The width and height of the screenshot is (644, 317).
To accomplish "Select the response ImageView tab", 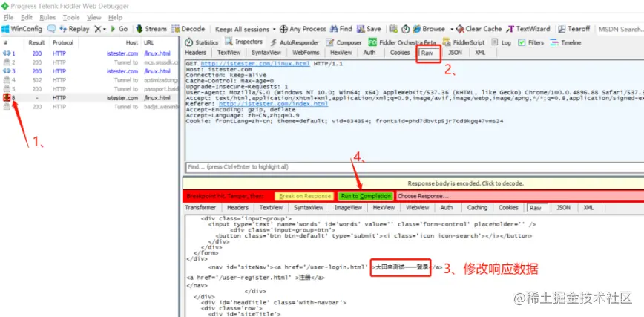I will [348, 208].
